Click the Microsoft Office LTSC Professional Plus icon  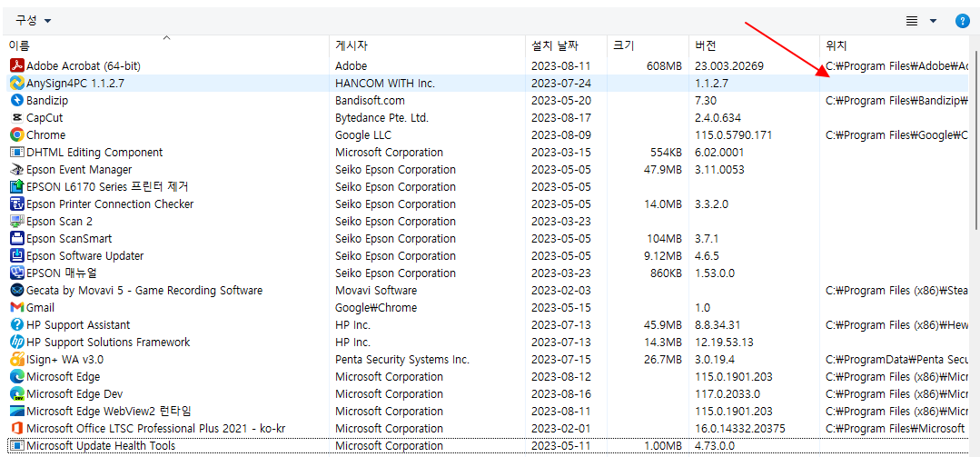[x=17, y=428]
